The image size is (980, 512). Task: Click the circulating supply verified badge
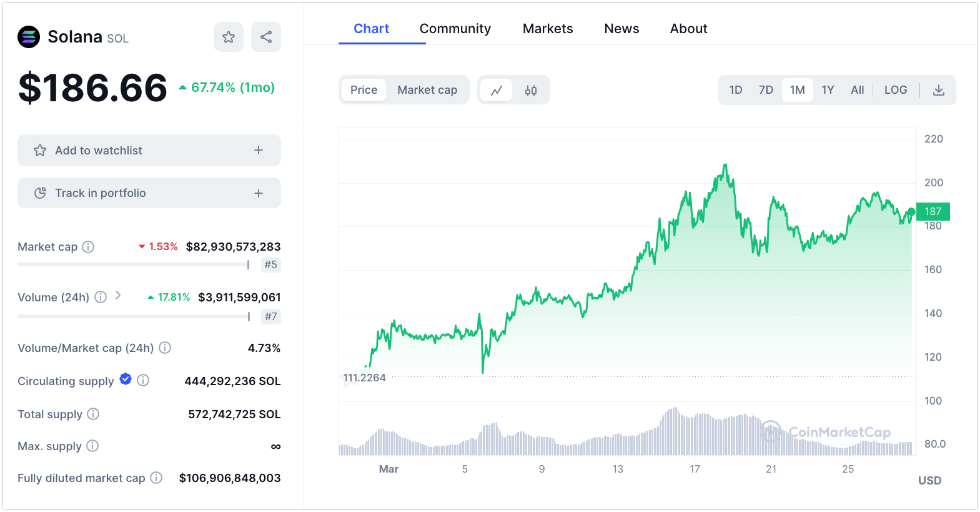pos(126,379)
